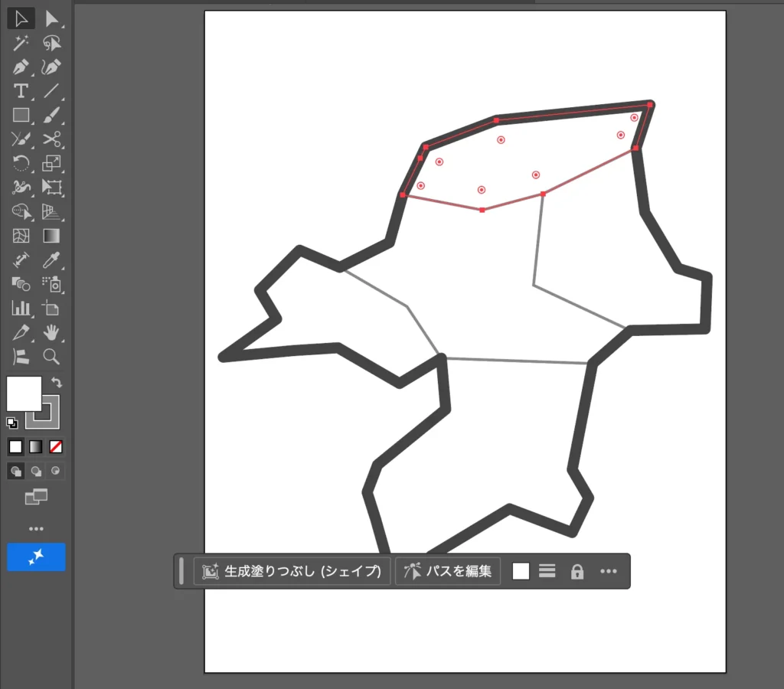Choose the Zoom magnifier tool

[x=51, y=356]
